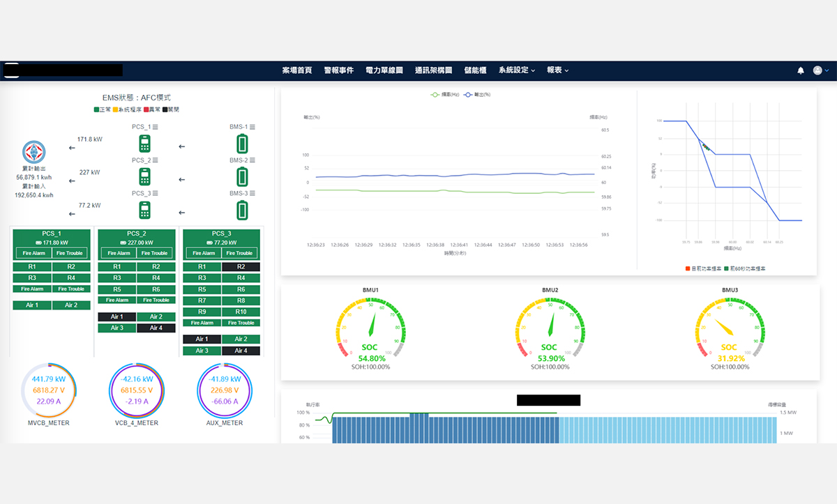Click the PCS_1 inverter device icon

[144, 144]
